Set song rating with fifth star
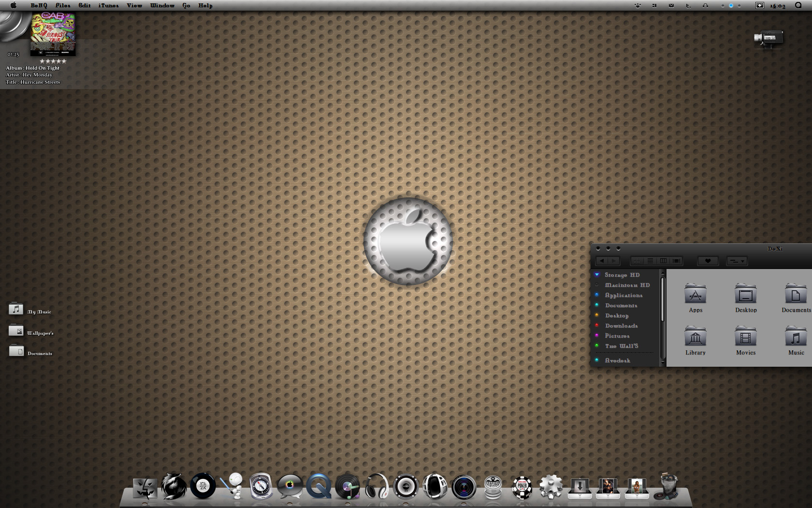 [64, 61]
